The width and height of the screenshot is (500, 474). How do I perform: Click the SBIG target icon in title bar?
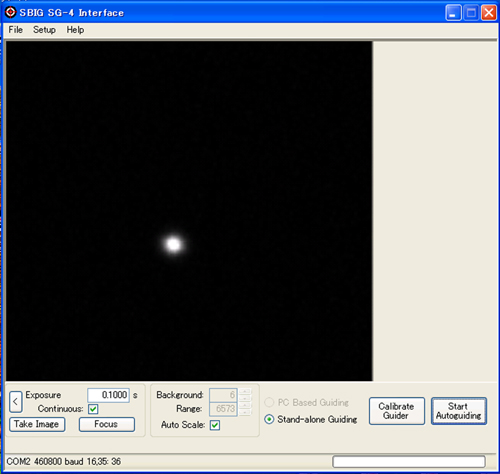pos(10,12)
